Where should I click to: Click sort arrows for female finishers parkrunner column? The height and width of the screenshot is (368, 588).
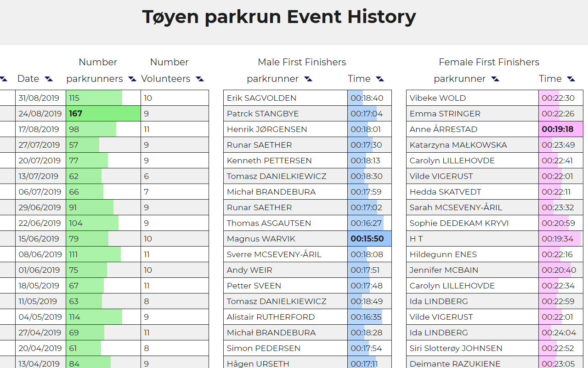[495, 79]
